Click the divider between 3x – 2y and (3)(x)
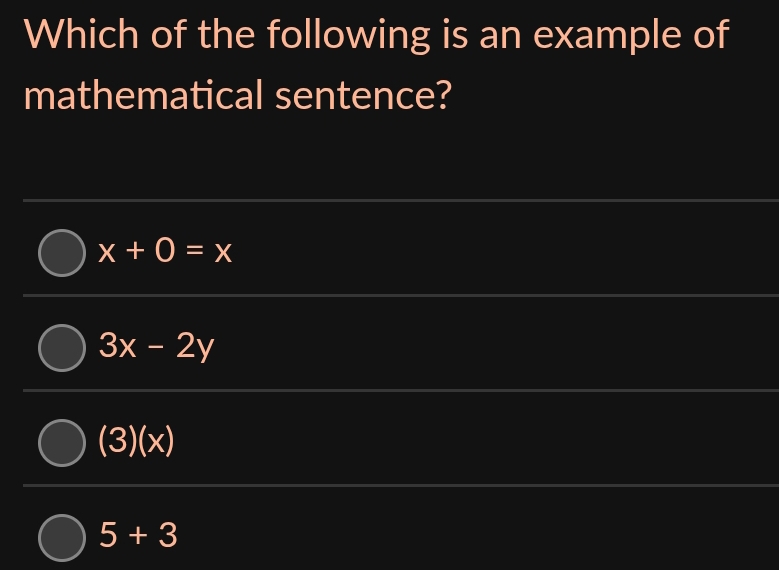Viewport: 779px width, 570px height. [x=401, y=391]
